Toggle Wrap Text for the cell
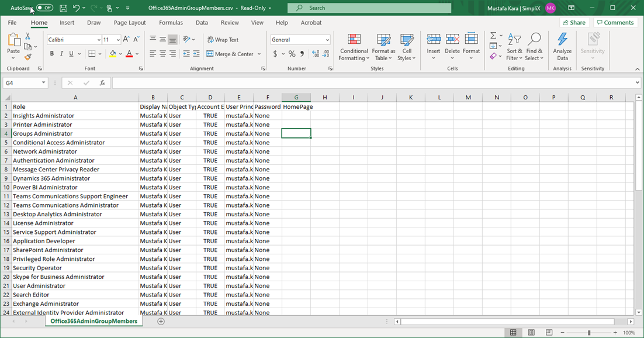Viewport: 644px width, 338px height. pos(223,40)
